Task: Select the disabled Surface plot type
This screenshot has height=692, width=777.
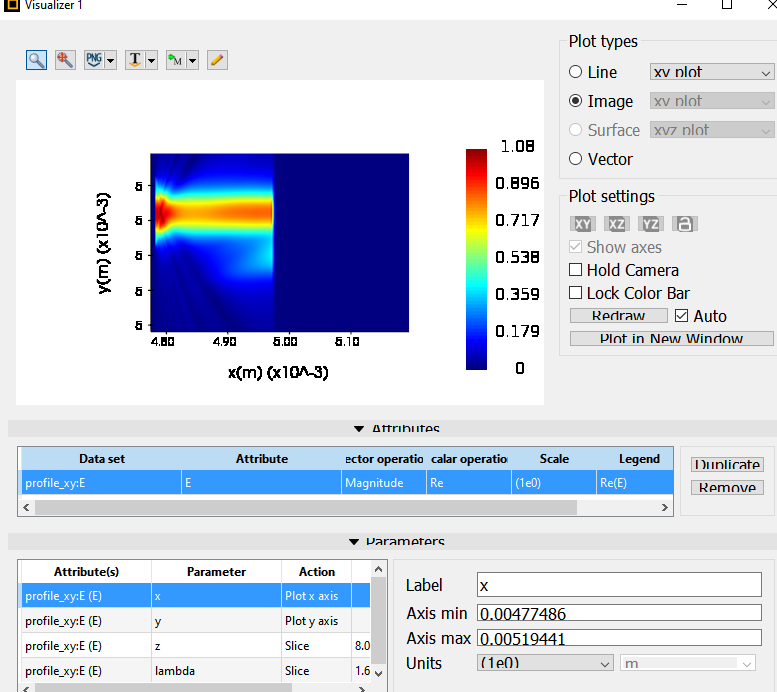Action: tap(575, 130)
